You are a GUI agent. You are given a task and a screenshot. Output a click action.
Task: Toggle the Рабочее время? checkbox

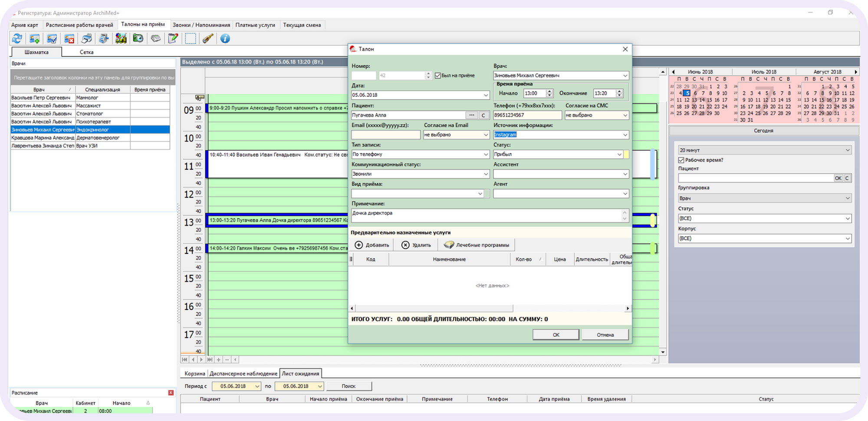tap(681, 160)
